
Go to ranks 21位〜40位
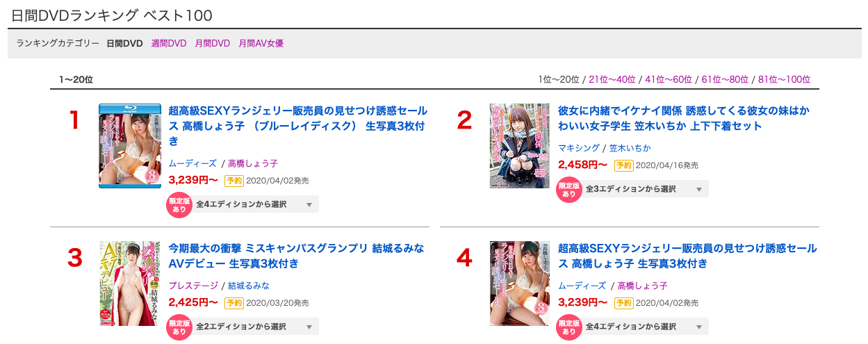(x=612, y=79)
